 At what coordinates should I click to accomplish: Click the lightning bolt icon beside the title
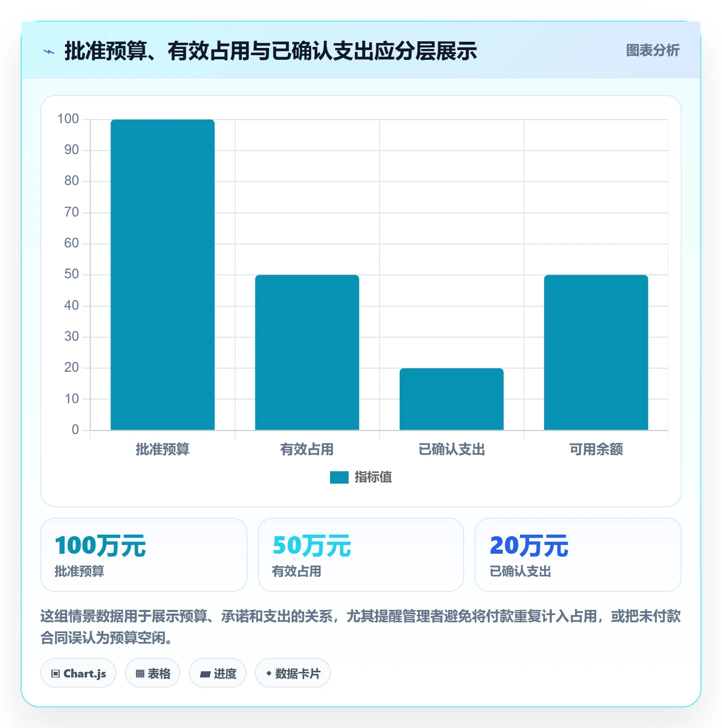click(x=49, y=52)
